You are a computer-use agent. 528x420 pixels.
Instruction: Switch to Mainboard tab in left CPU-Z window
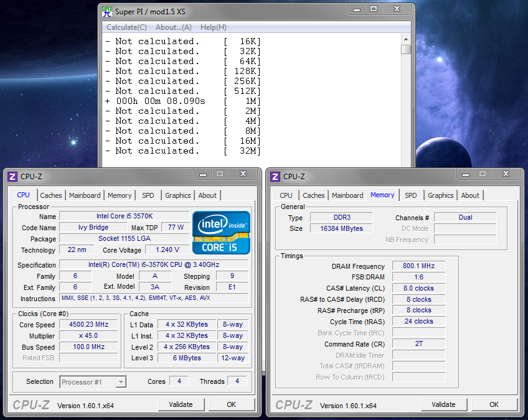tap(85, 195)
